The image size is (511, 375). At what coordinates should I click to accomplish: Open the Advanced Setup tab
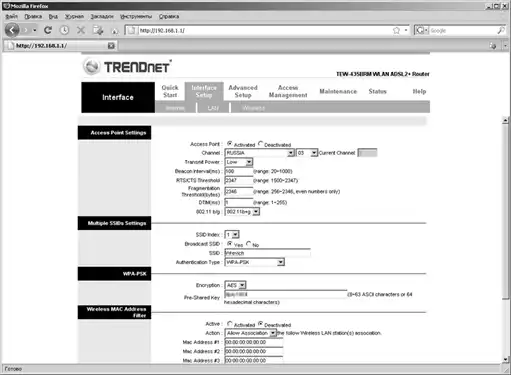(x=243, y=91)
